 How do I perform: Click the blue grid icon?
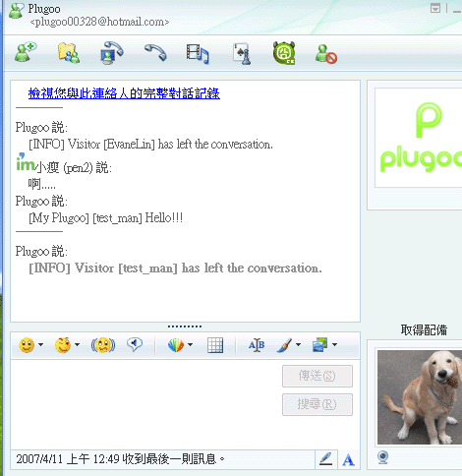[x=215, y=345]
